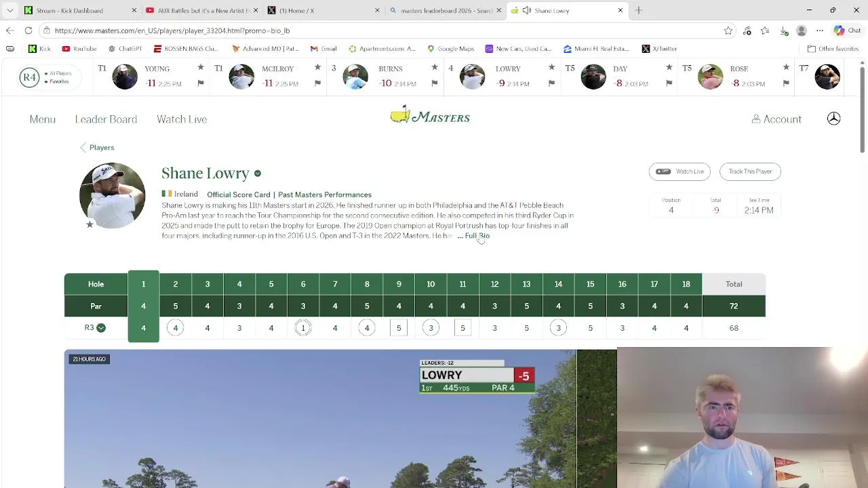Reload the masters.com page

[28, 30]
